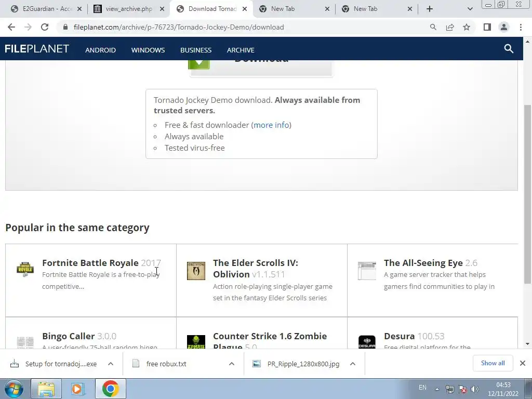Open The Elder Scrolls IV: Oblivion listing
Image resolution: width=532 pixels, height=399 pixels.
pyautogui.click(x=256, y=269)
